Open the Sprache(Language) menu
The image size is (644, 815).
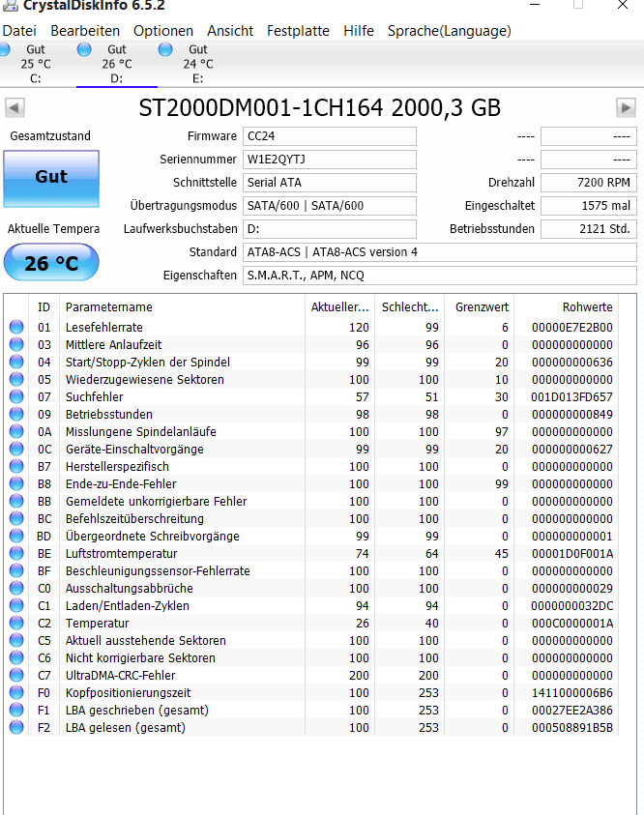point(449,31)
